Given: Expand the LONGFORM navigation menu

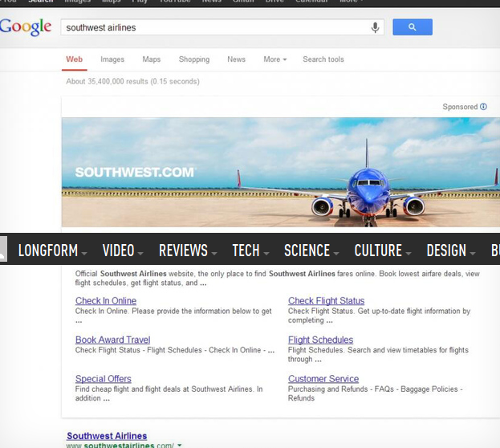Looking at the screenshot, I should pyautogui.click(x=52, y=250).
